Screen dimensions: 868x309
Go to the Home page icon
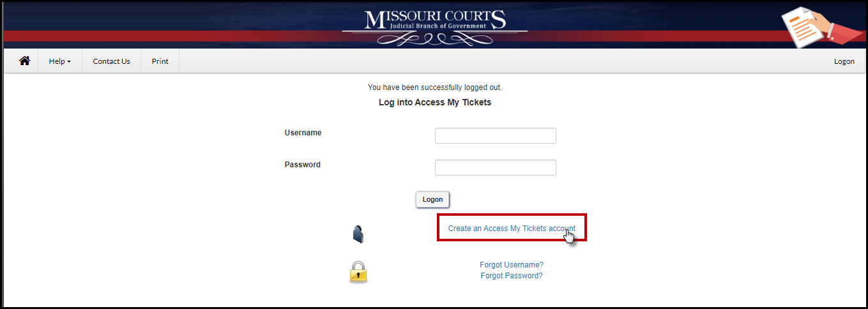(x=24, y=61)
